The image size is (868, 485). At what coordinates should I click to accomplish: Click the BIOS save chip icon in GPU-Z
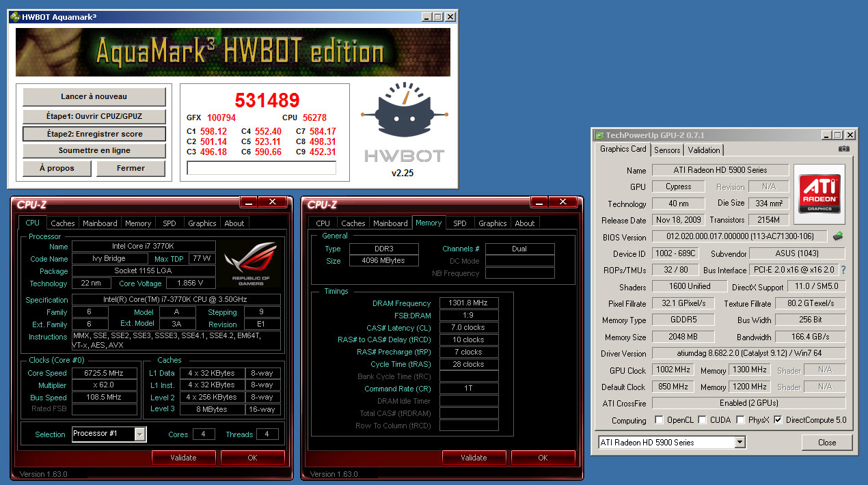coord(837,236)
